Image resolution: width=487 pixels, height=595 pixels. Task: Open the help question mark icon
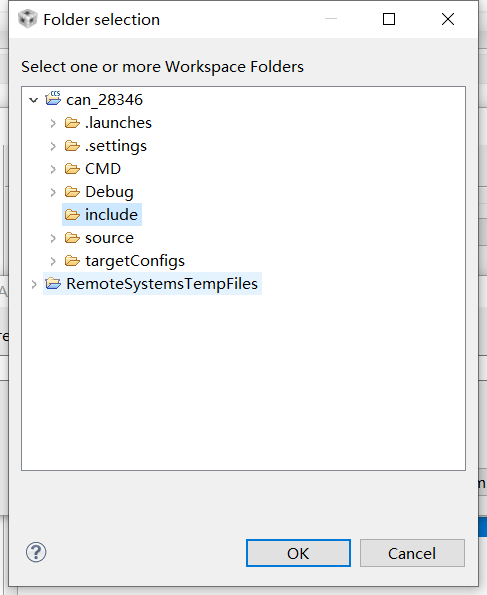36,552
